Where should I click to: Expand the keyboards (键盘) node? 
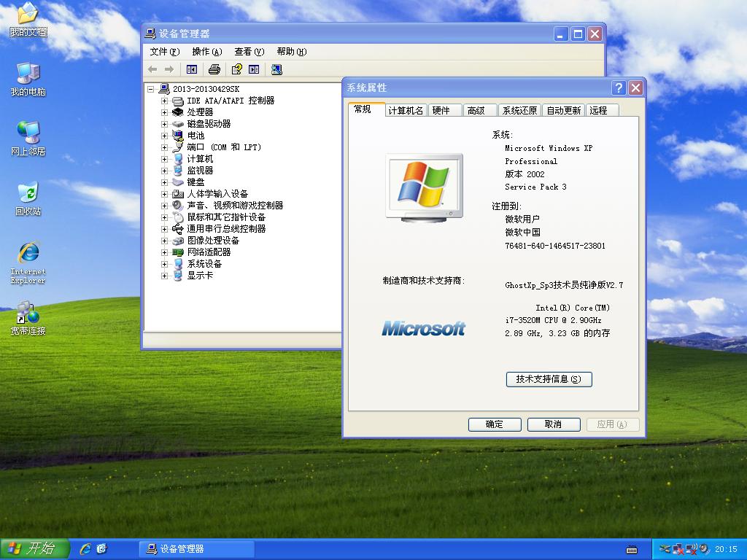coord(164,182)
